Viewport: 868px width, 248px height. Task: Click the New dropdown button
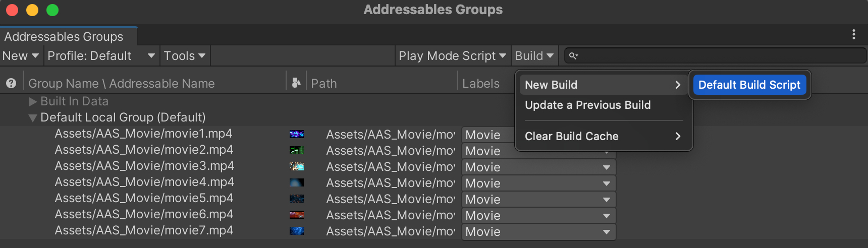21,55
